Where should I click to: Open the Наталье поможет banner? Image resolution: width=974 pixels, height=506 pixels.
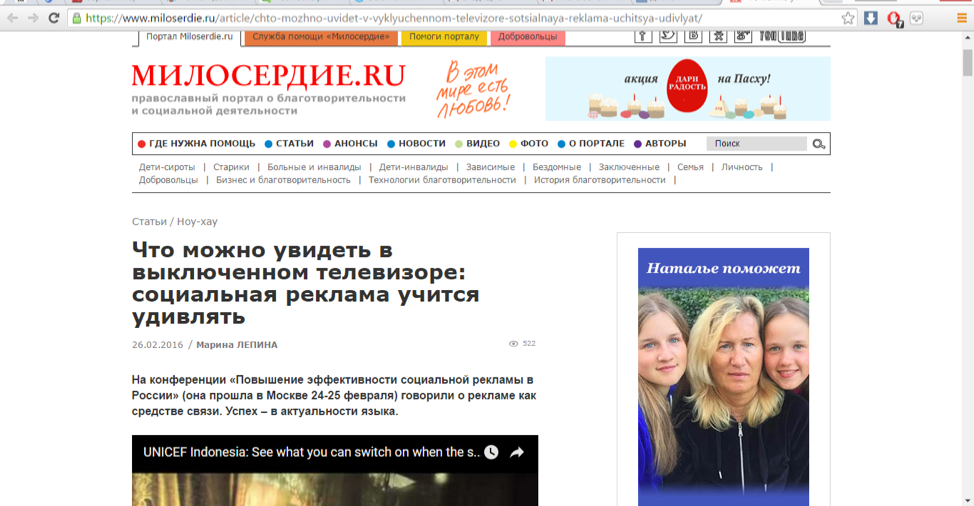tap(723, 377)
